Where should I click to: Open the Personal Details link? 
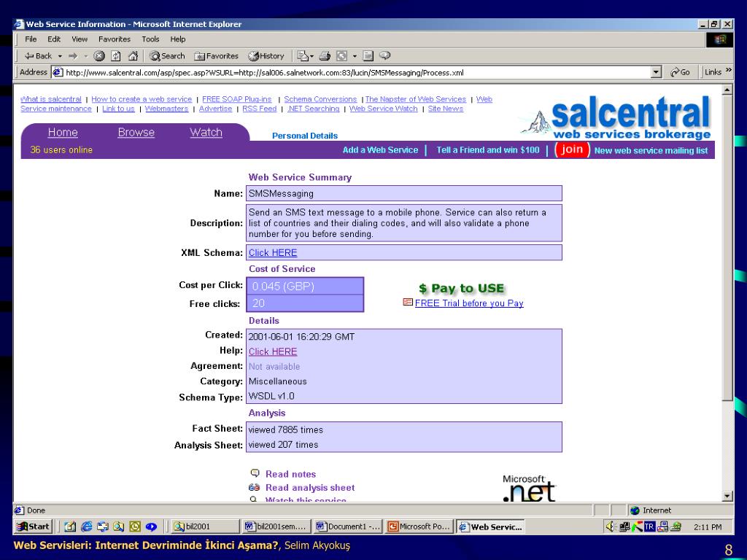coord(305,136)
